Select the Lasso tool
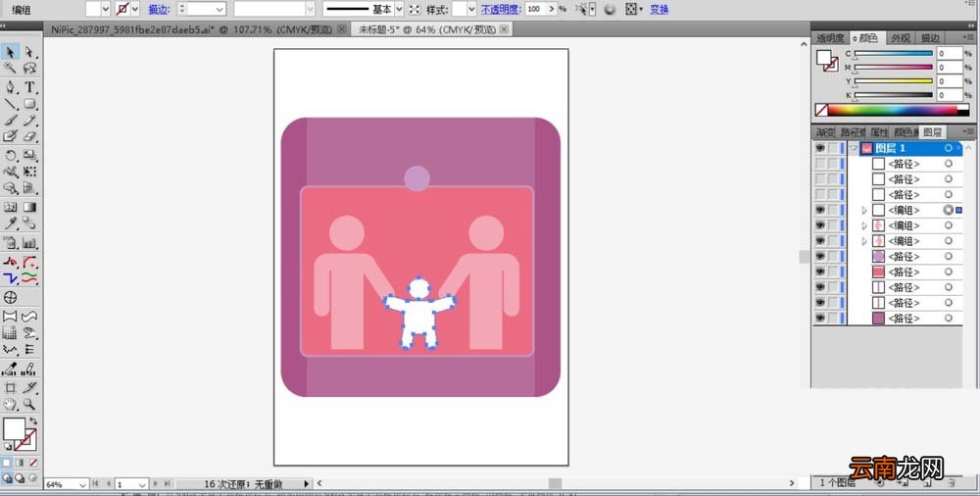Screen dimensions: 980x496 point(29,68)
